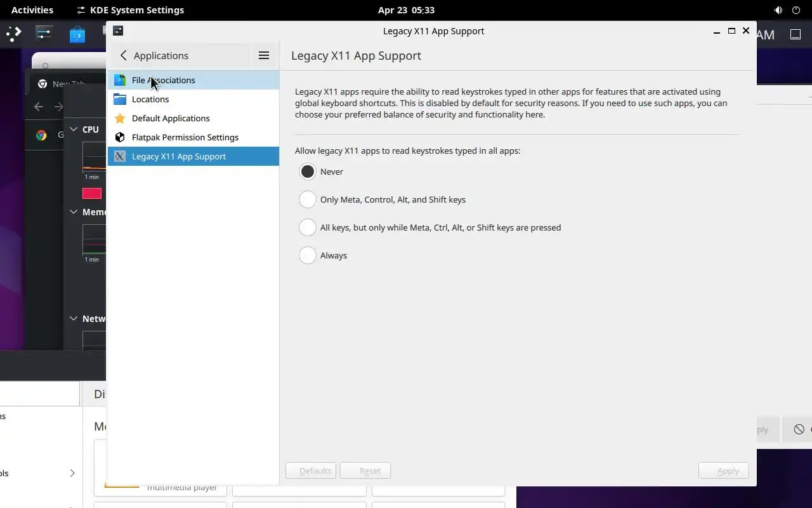Open the KDE application launcher panel icon
Viewport: 812px width, 508px height.
pyautogui.click(x=14, y=34)
